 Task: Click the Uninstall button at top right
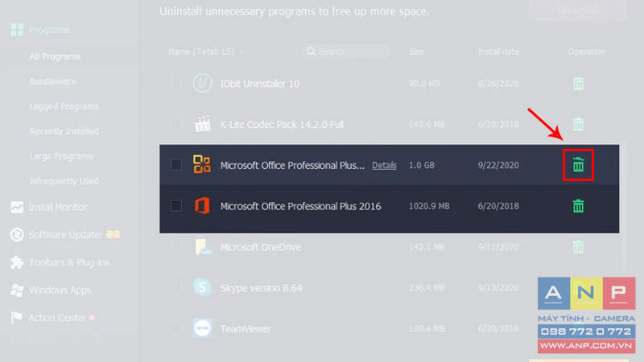click(x=577, y=10)
